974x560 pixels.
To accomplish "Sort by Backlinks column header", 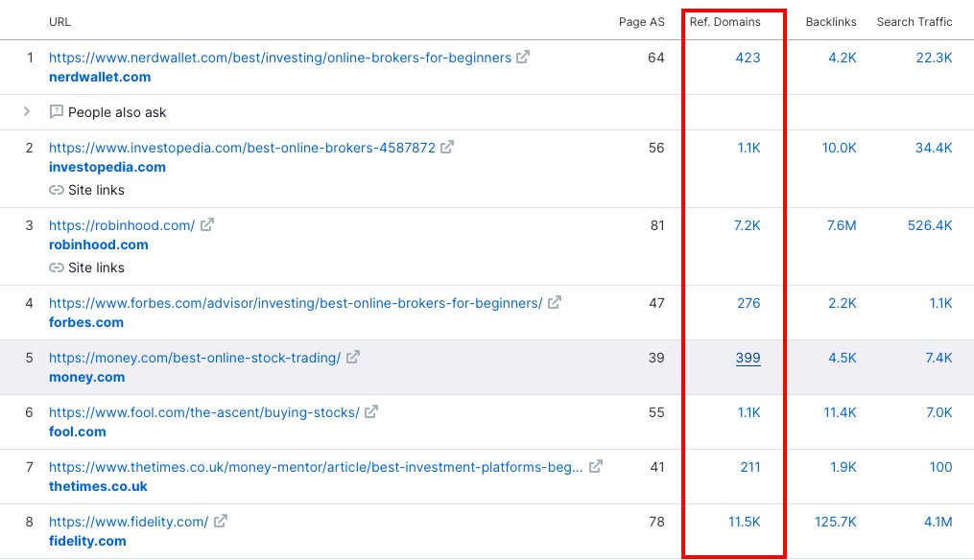I will (831, 22).
